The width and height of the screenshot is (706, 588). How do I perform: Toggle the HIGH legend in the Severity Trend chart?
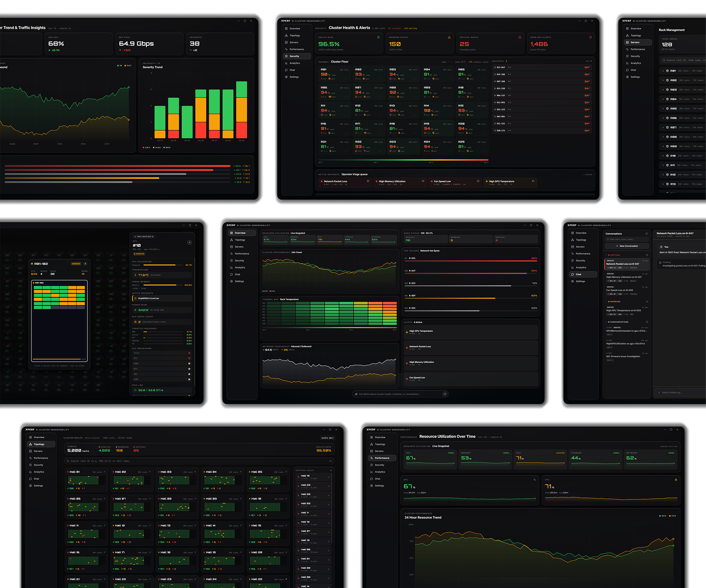coord(157,148)
